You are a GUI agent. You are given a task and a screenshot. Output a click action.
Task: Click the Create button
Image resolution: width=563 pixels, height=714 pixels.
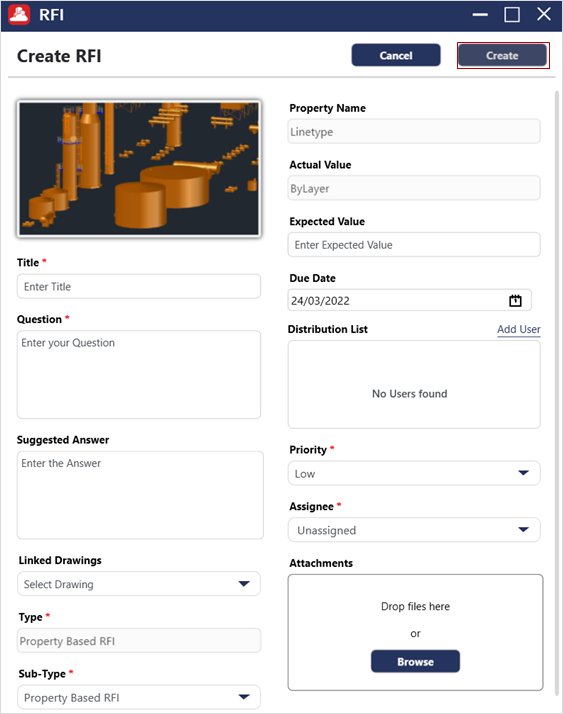502,56
